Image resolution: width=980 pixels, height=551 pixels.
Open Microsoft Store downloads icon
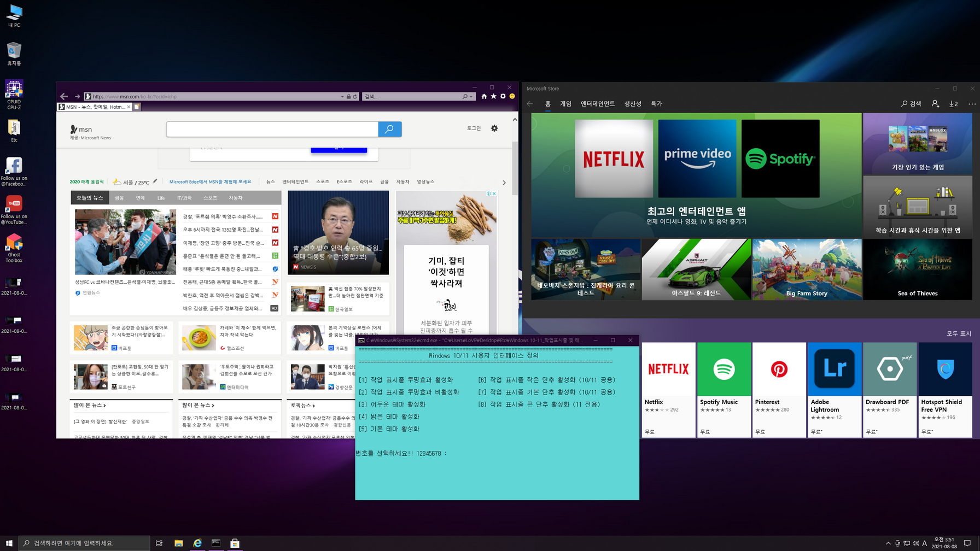953,104
